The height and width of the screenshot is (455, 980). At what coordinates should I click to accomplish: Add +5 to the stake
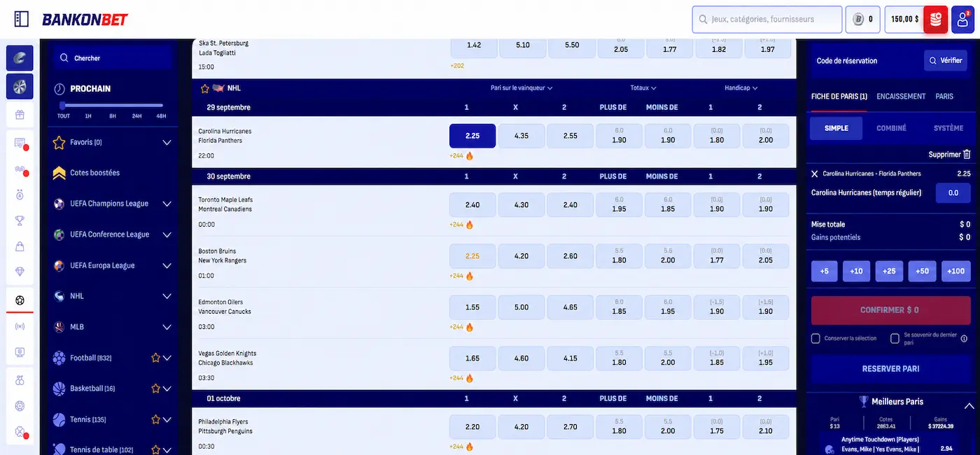(824, 272)
